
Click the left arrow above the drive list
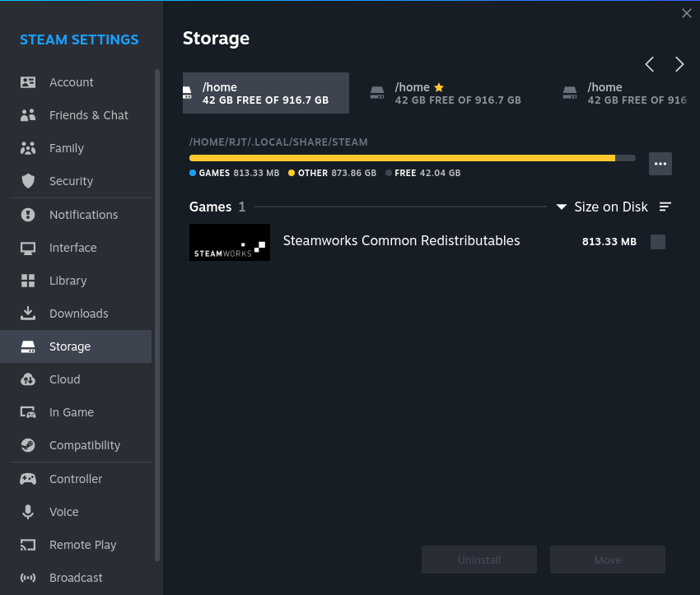(x=649, y=64)
